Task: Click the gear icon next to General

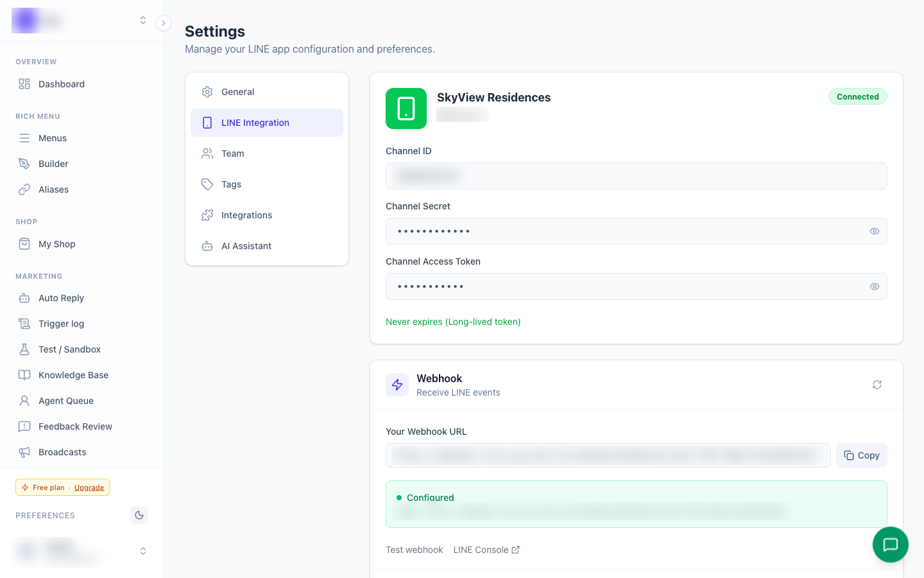Action: click(207, 92)
